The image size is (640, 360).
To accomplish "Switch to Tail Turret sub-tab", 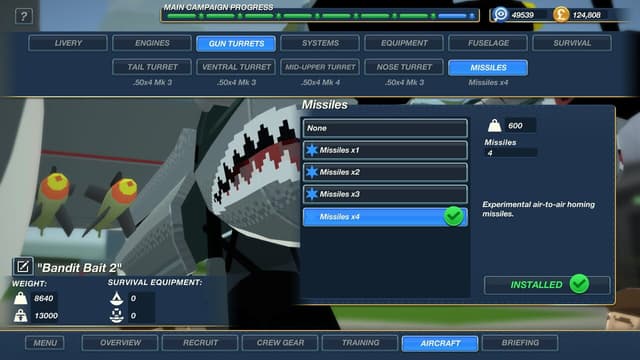I will [152, 67].
